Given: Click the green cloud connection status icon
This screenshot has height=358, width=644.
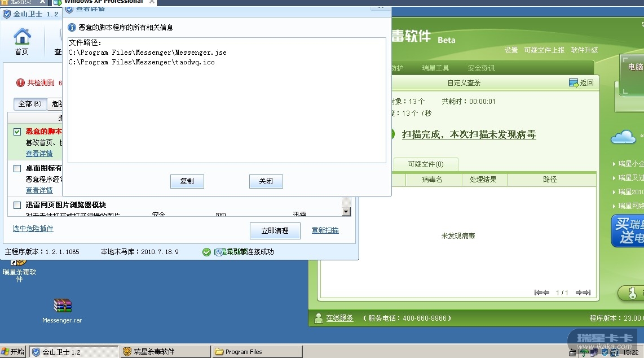Looking at the screenshot, I should [206, 252].
